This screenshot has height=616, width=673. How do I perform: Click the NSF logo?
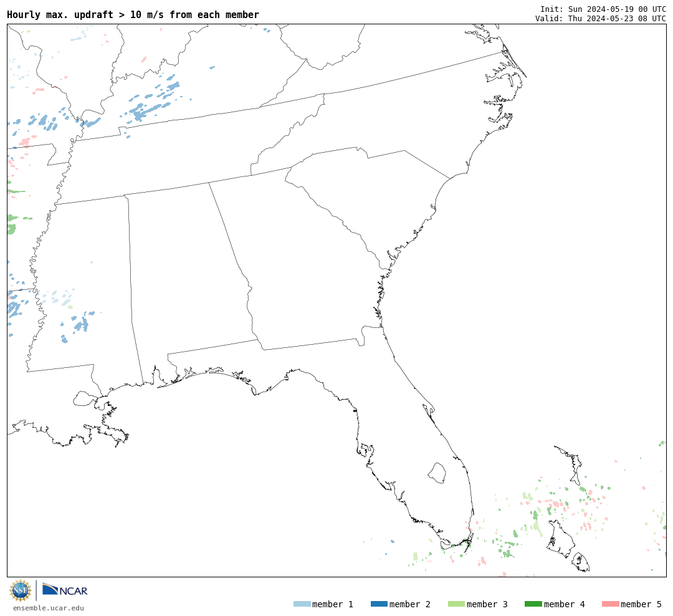20,590
